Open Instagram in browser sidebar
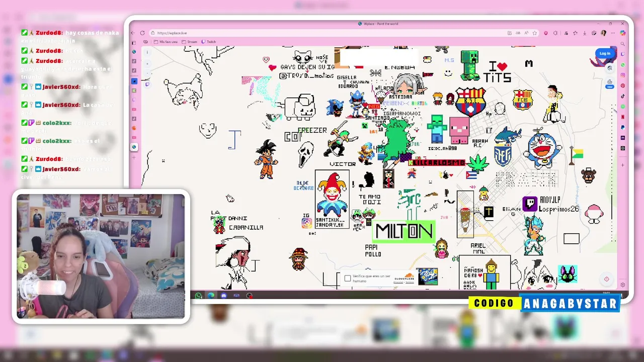Viewport: 644px width, 362px height. coord(623,75)
